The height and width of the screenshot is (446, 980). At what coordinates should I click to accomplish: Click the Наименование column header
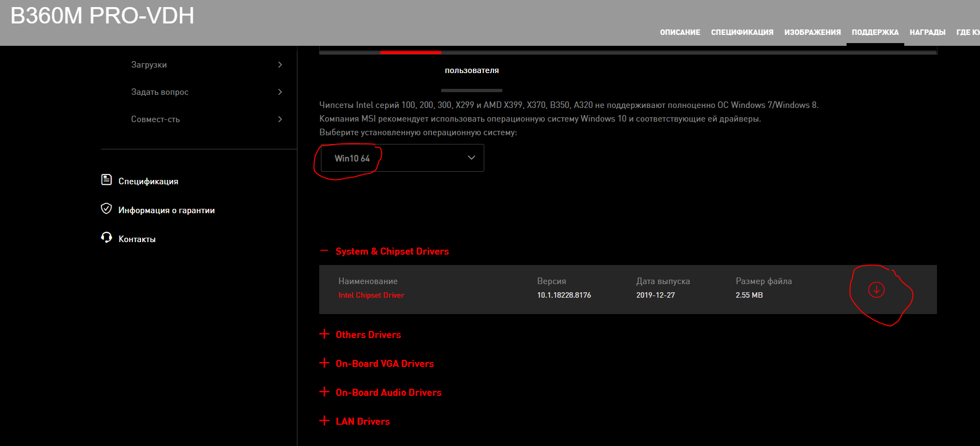point(368,281)
